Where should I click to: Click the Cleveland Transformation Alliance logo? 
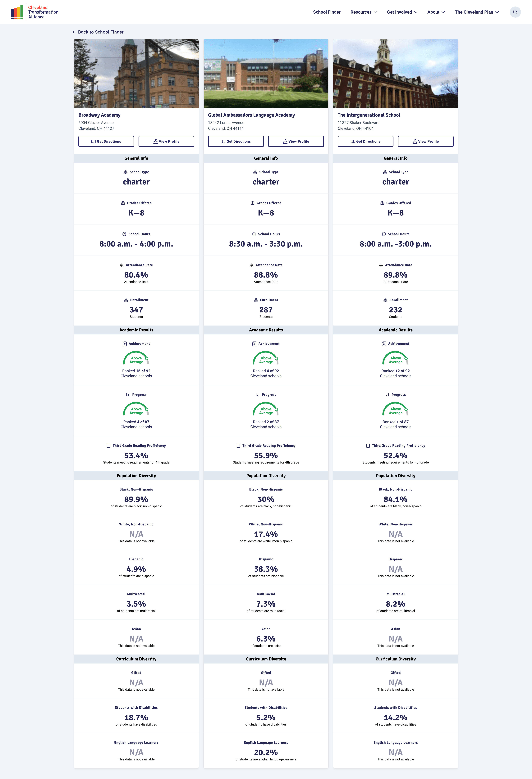(34, 12)
